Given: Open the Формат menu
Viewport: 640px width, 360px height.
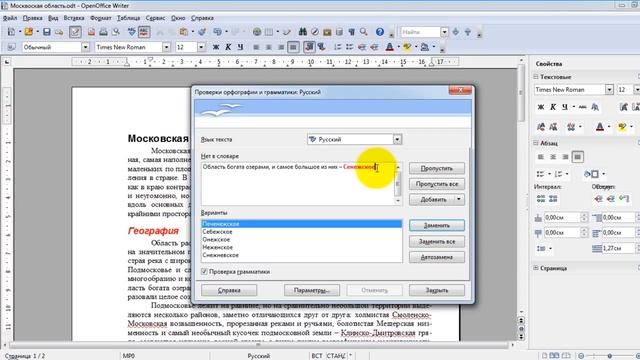Looking at the screenshot, I should (100, 18).
